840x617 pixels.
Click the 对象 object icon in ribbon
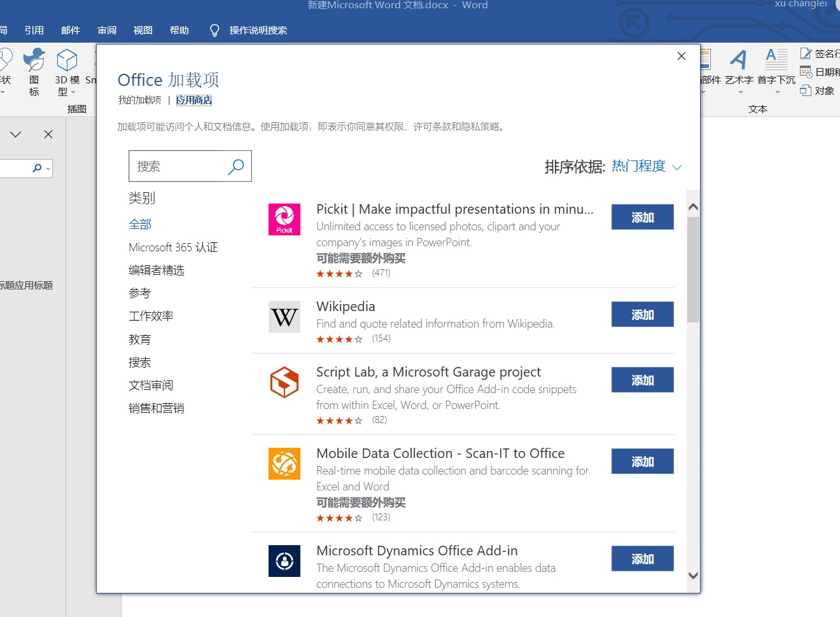[806, 90]
